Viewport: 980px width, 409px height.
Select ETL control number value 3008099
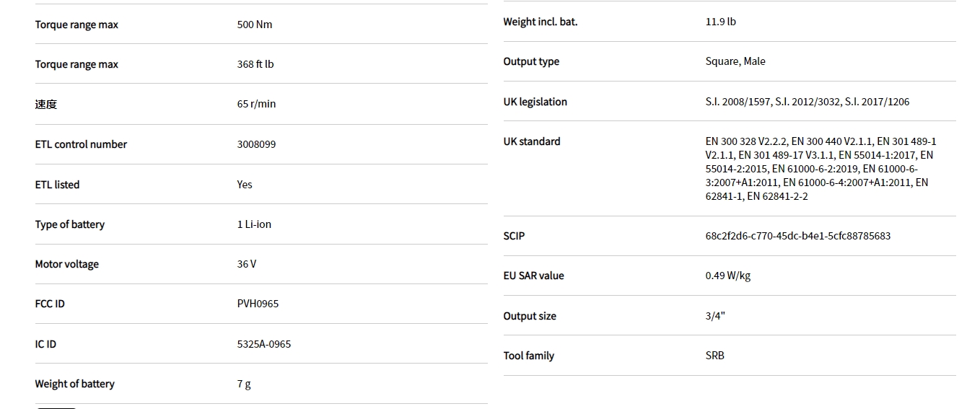tap(256, 144)
